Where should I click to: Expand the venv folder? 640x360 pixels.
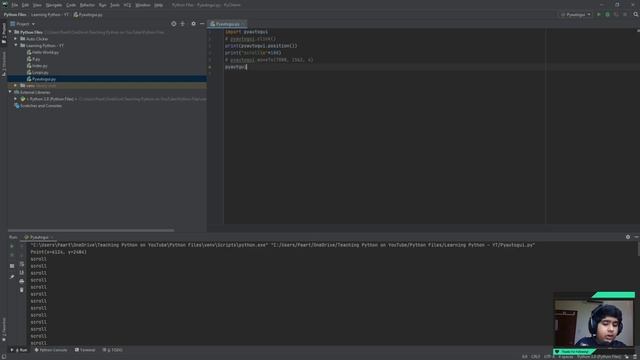click(16, 86)
